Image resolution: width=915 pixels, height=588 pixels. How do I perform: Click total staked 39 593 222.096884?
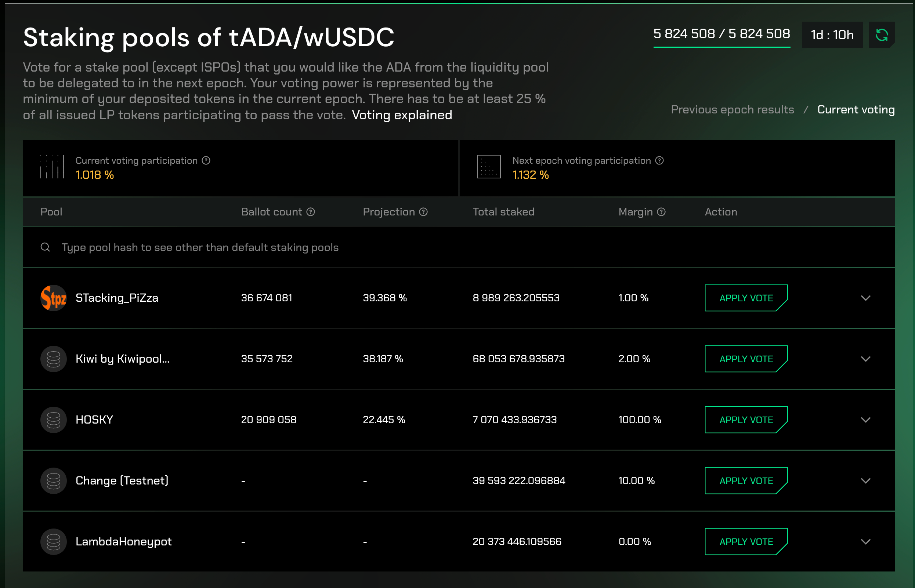[x=519, y=481]
